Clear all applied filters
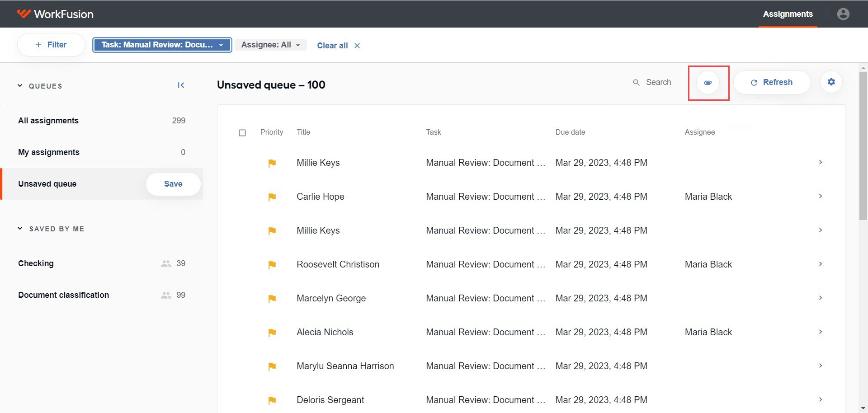868x413 pixels. [x=338, y=46]
